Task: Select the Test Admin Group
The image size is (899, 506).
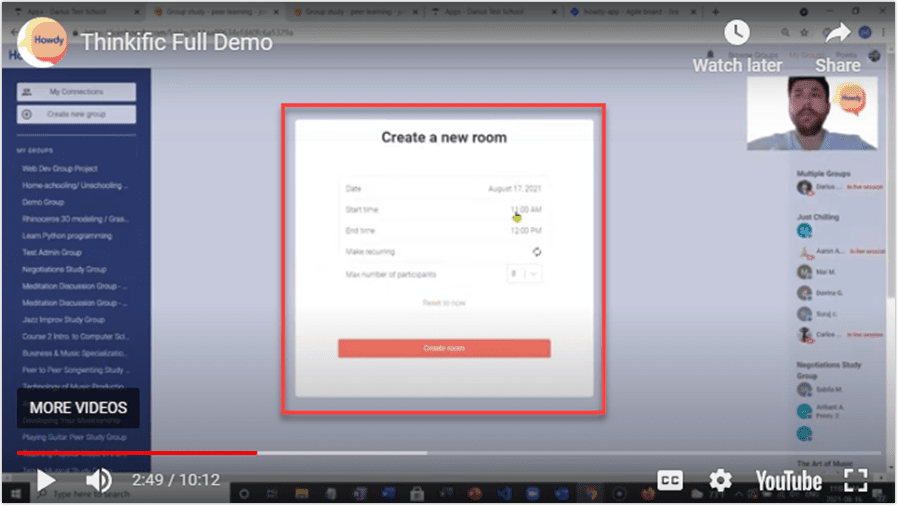Action: 52,252
